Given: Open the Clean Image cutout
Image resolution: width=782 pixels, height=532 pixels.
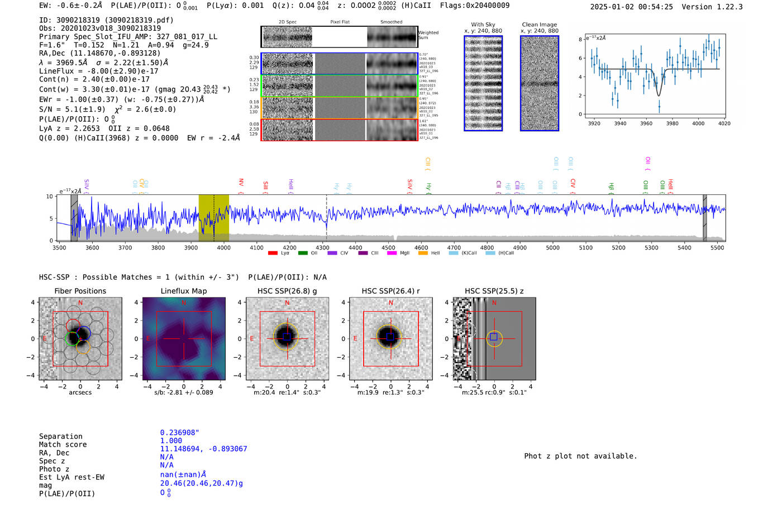Looking at the screenshot, I should pos(539,83).
